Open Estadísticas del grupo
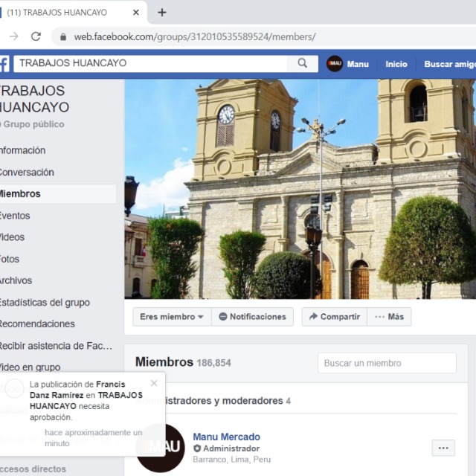Viewport: 476px width, 476px height. pyautogui.click(x=45, y=303)
